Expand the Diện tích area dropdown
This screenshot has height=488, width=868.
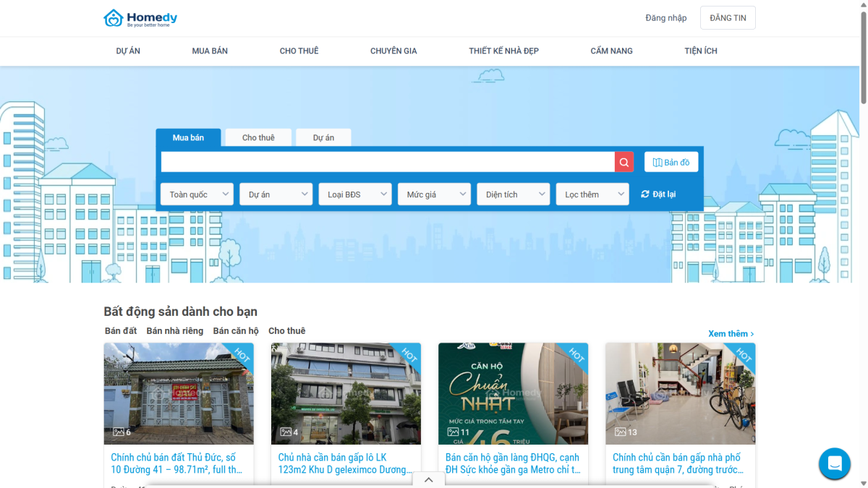point(513,194)
